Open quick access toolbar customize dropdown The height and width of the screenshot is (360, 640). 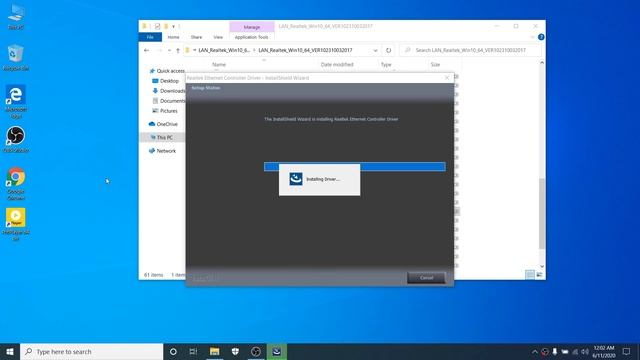tap(173, 27)
